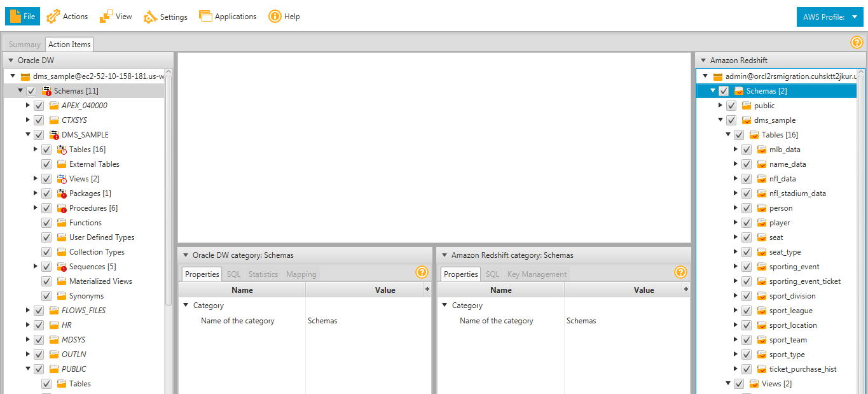Uncheck the HR schema checkbox
This screenshot has height=394, width=868.
[39, 325]
